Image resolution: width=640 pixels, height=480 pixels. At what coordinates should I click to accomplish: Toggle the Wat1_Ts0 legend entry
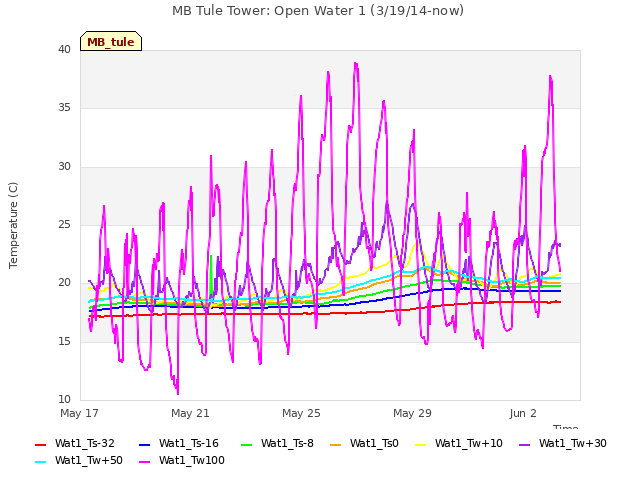pos(364,443)
